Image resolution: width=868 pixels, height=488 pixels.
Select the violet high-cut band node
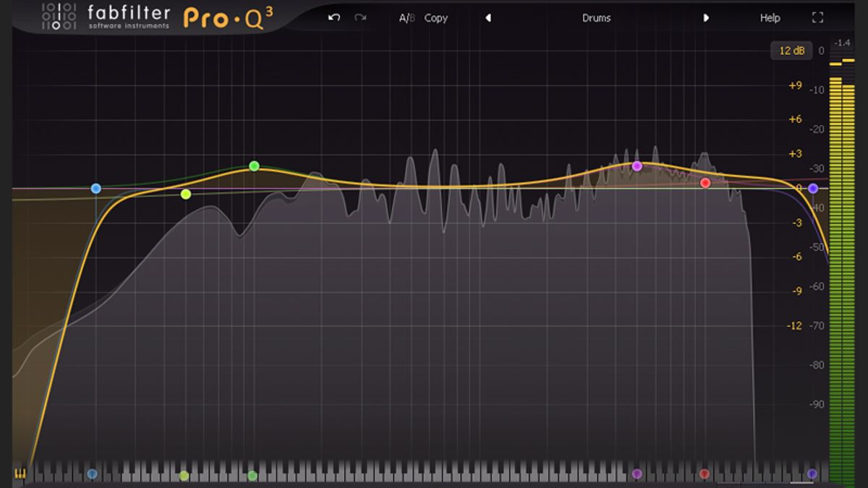pos(813,189)
